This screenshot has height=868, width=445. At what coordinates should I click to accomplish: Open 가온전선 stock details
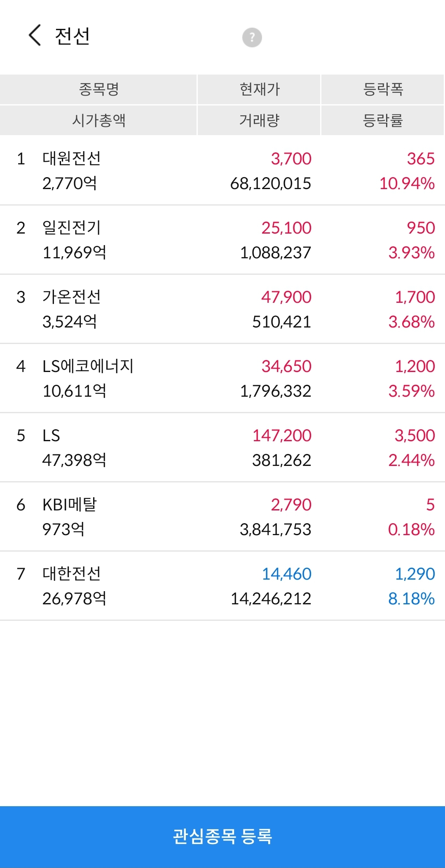[222, 309]
